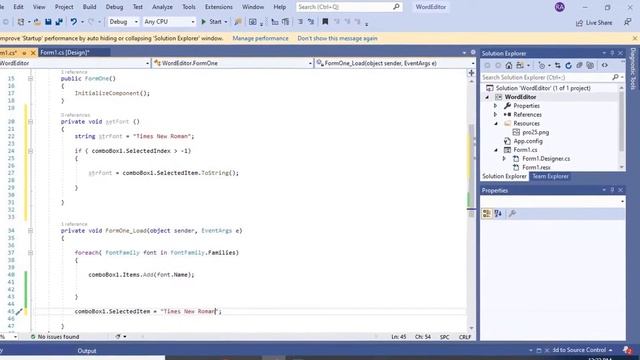Open the Diagnostic Tools side tab
The height and width of the screenshot is (360, 640).
coord(633,69)
